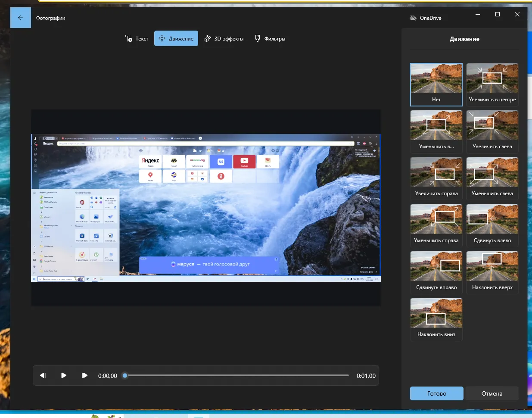Select the Уменьшить слева motion
This screenshot has height=418, width=532.
492,178
